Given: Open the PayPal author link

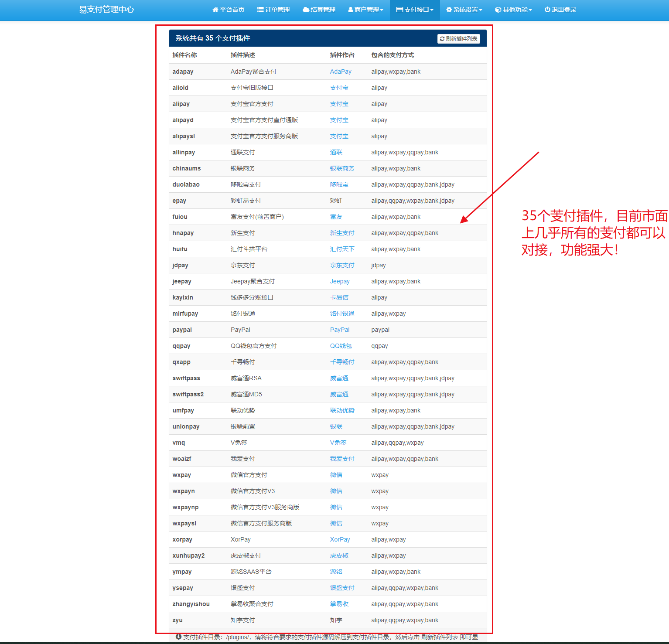Looking at the screenshot, I should point(340,330).
